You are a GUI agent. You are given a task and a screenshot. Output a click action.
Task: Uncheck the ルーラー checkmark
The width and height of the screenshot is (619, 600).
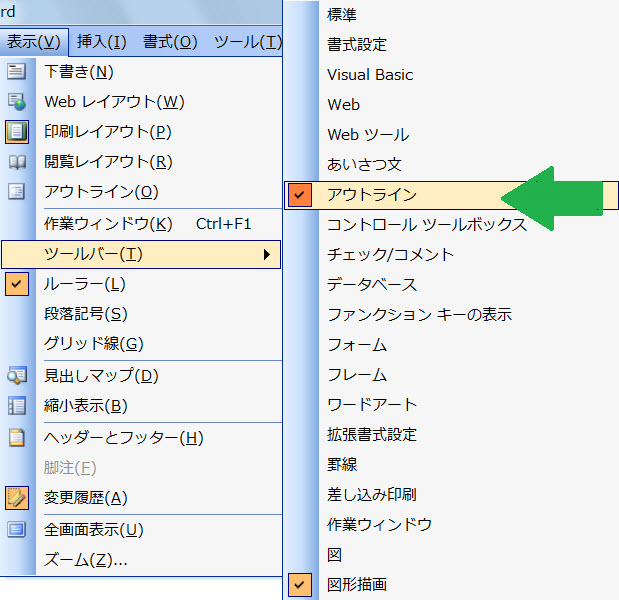click(x=17, y=285)
